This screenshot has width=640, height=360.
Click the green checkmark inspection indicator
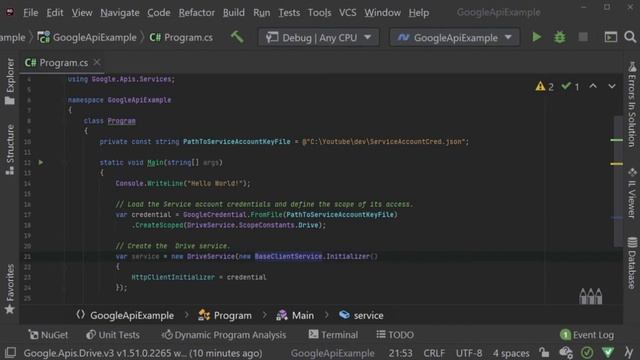coord(570,87)
